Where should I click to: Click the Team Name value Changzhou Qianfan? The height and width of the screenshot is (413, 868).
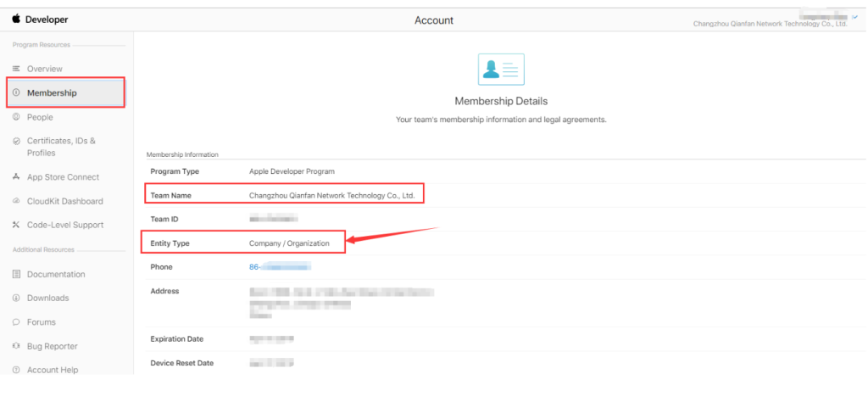[331, 195]
